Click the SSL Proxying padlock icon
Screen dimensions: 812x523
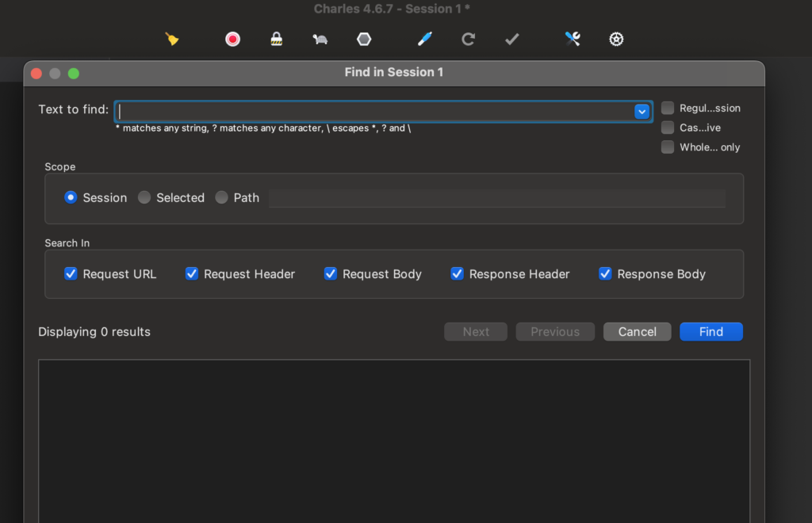(x=276, y=39)
